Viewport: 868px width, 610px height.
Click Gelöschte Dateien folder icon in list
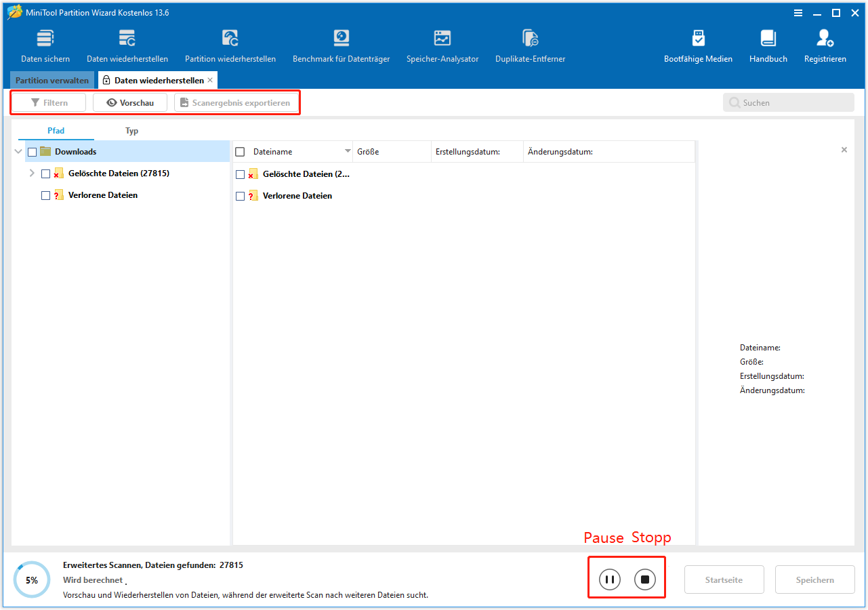pos(253,174)
